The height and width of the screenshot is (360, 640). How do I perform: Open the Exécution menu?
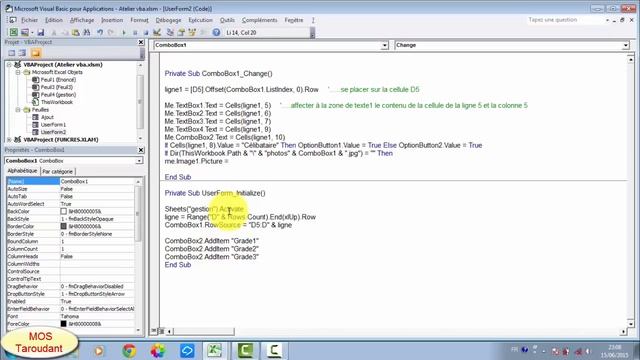tap(200, 20)
